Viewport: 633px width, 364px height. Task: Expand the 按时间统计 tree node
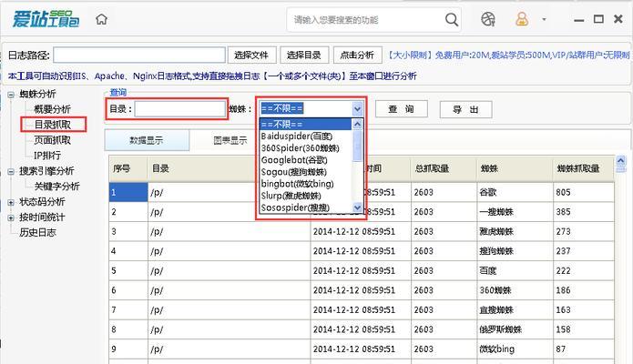[x=11, y=217]
